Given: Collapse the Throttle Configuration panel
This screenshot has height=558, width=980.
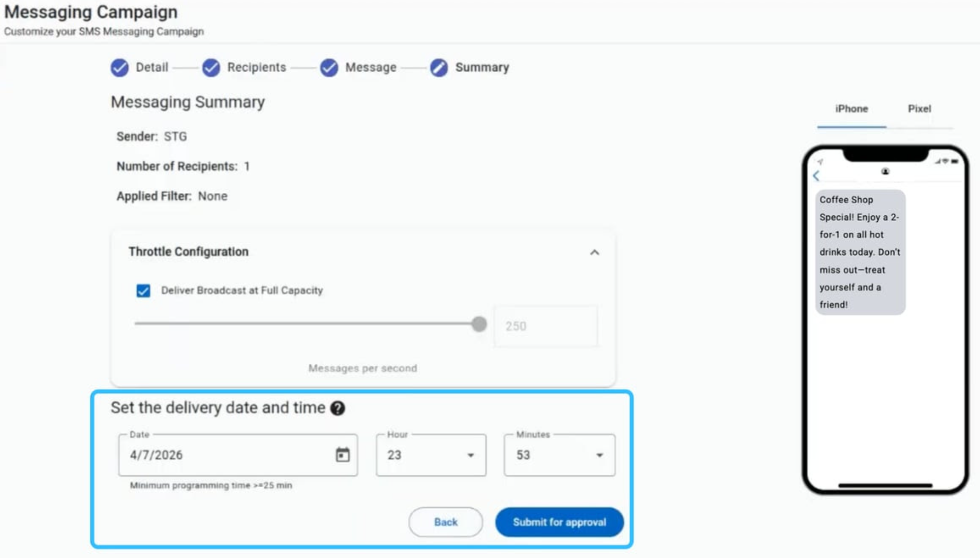Looking at the screenshot, I should pos(594,253).
